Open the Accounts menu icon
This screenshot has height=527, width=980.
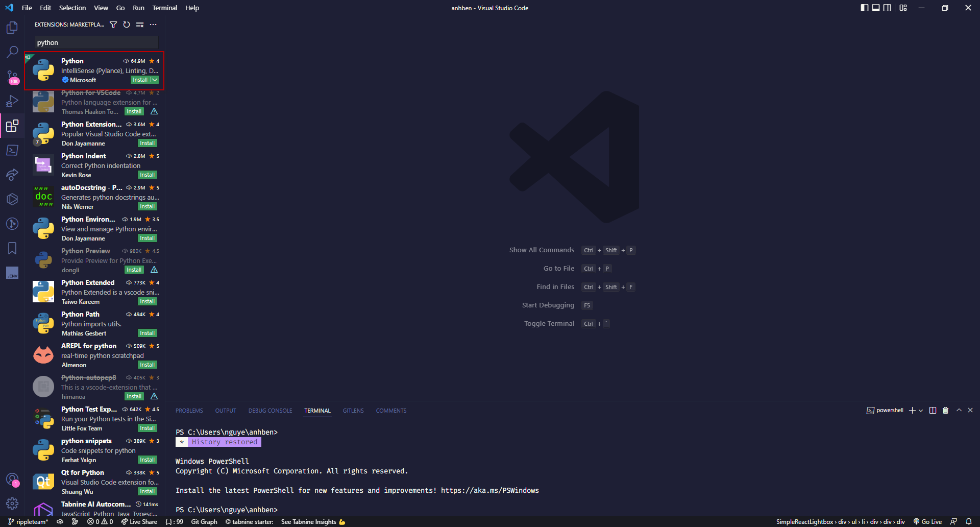pos(12,480)
